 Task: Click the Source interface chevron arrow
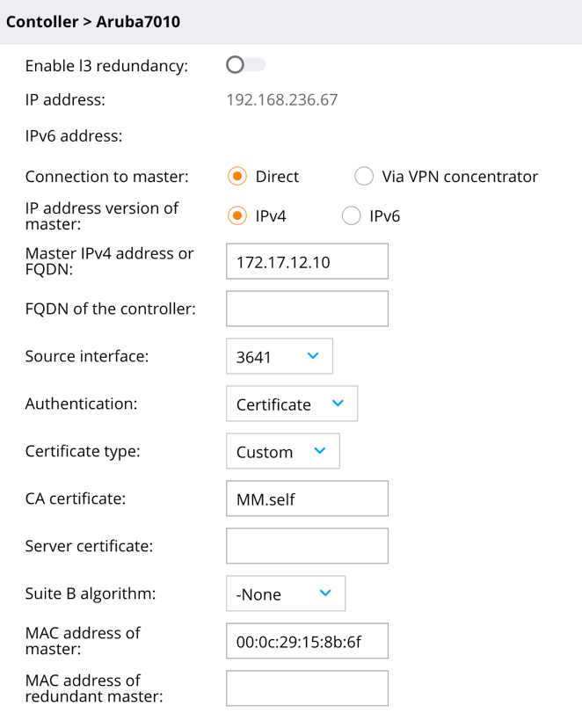313,355
